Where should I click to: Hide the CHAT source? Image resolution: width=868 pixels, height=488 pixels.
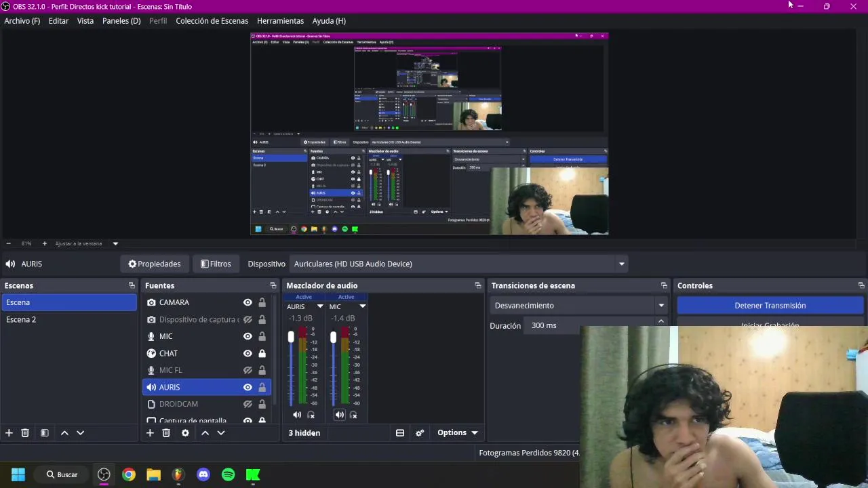[248, 354]
